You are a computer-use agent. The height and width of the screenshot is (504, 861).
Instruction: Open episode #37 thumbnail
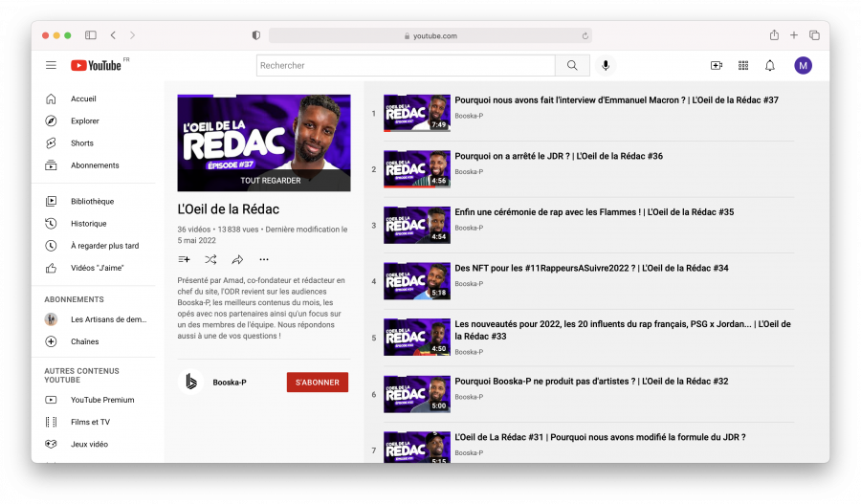(x=417, y=113)
